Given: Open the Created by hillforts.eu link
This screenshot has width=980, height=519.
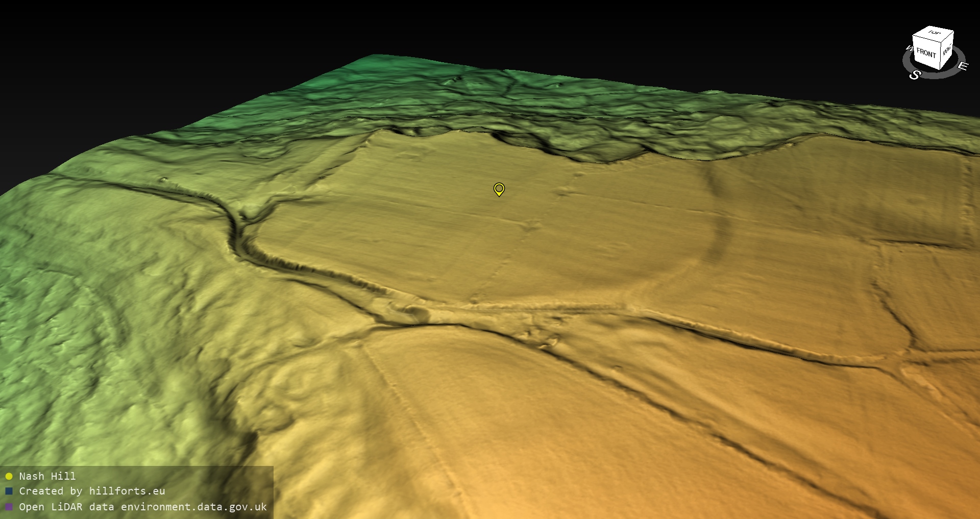Looking at the screenshot, I should click(x=92, y=491).
